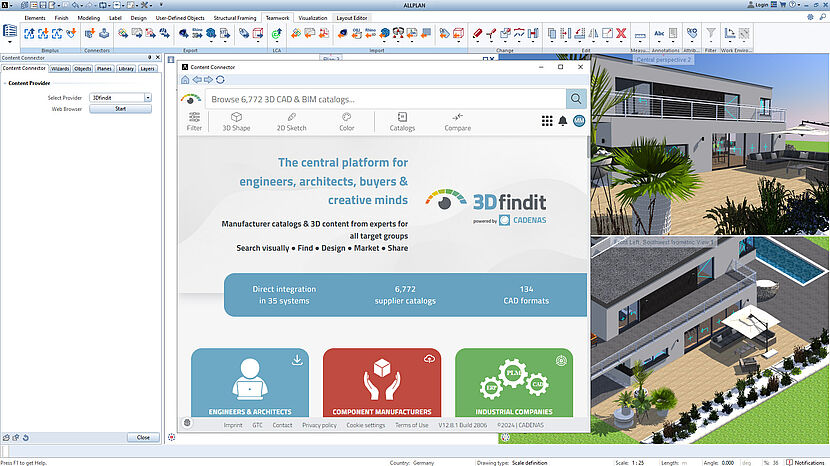Expand the Select Provider dropdown
The height and width of the screenshot is (466, 830).
click(x=147, y=98)
